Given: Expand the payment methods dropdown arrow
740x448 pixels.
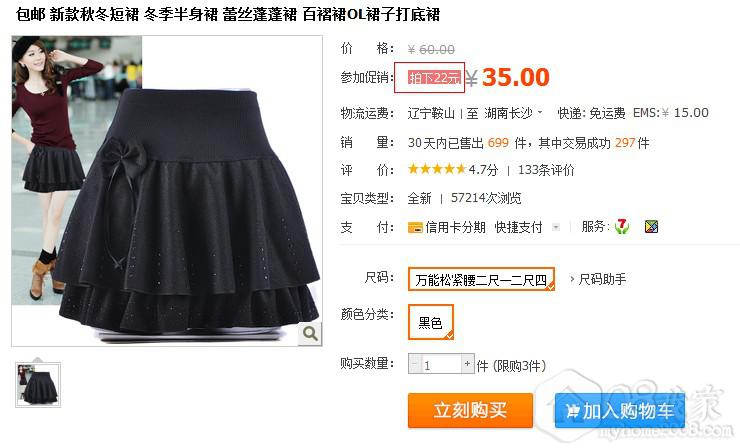Looking at the screenshot, I should click(556, 227).
